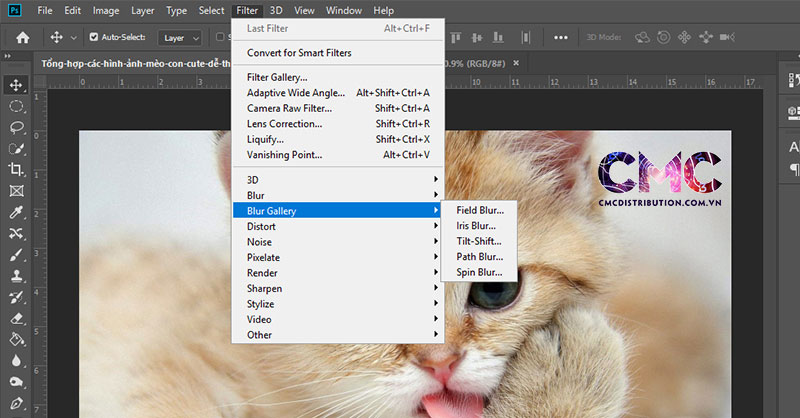Open the Layer auto-select dropdown
Viewport: 800px width, 418px height.
pyautogui.click(x=180, y=38)
